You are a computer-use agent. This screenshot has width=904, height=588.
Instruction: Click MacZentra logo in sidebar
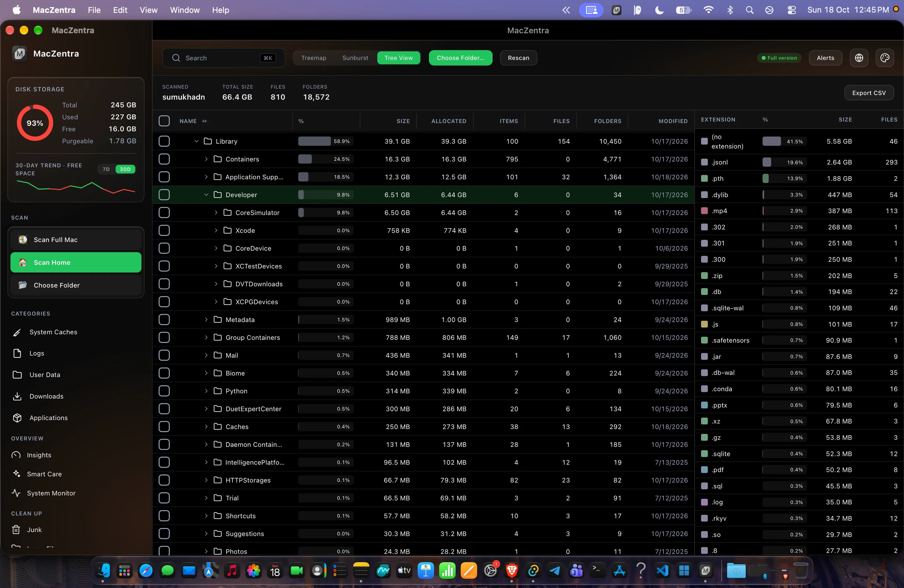click(19, 53)
